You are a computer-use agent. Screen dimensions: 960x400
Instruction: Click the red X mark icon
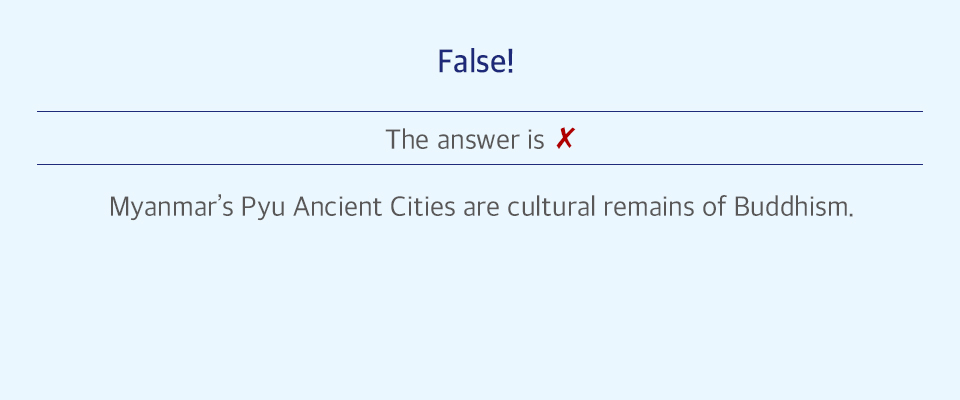click(564, 139)
